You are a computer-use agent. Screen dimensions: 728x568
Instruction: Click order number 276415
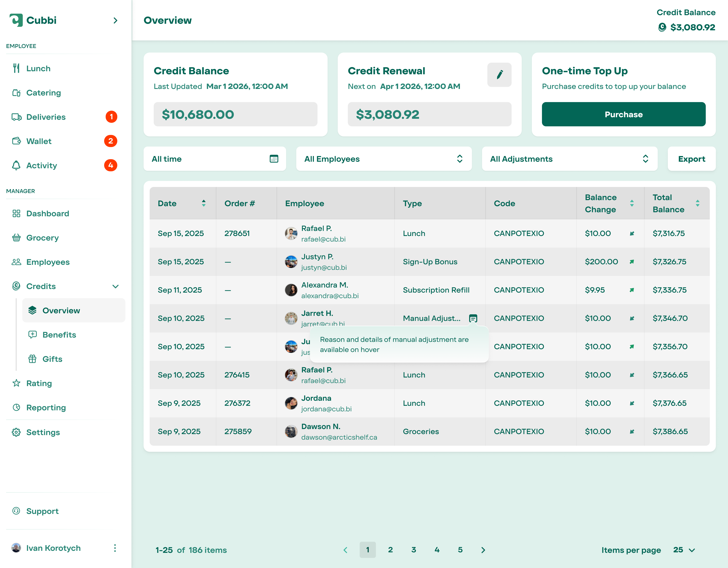pyautogui.click(x=237, y=375)
